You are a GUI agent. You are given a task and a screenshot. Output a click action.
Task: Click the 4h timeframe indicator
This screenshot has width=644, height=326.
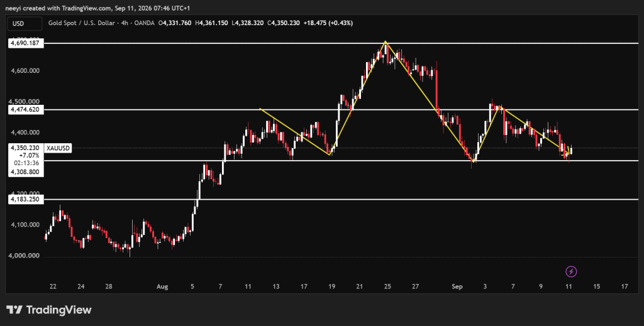point(124,23)
